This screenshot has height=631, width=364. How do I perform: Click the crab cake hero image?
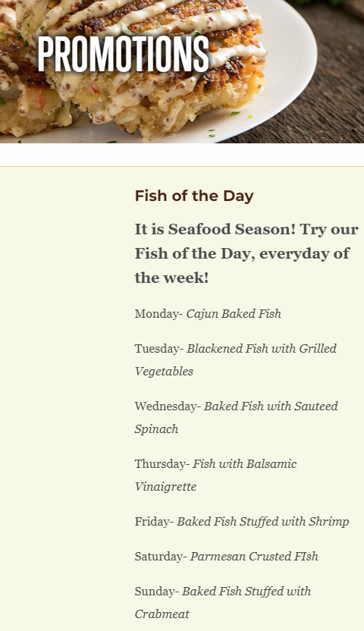tap(182, 71)
